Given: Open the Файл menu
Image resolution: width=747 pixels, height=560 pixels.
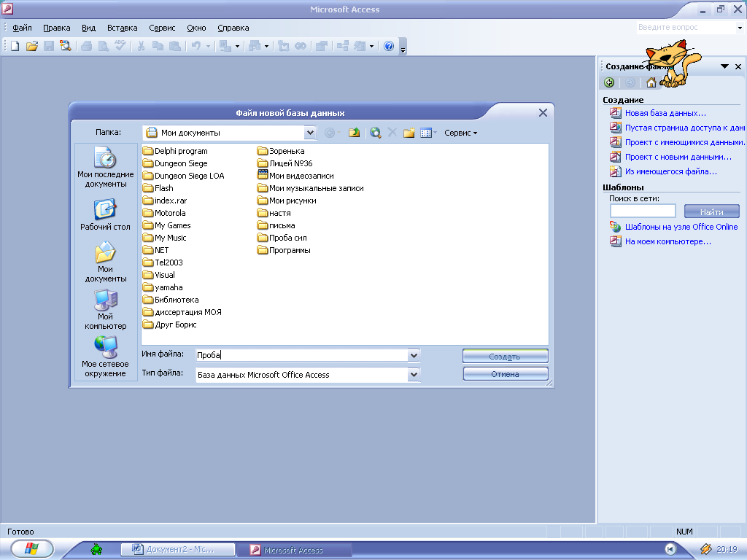Looking at the screenshot, I should coord(22,28).
